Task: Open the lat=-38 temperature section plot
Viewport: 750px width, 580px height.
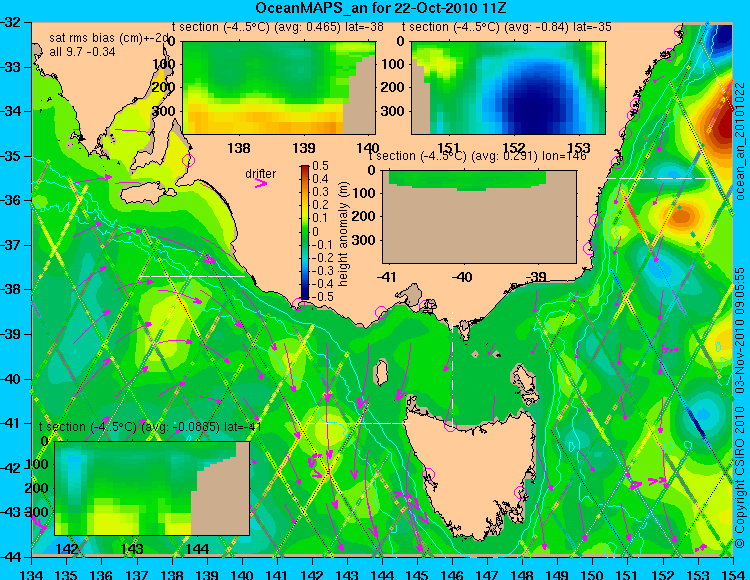Action: tap(279, 88)
